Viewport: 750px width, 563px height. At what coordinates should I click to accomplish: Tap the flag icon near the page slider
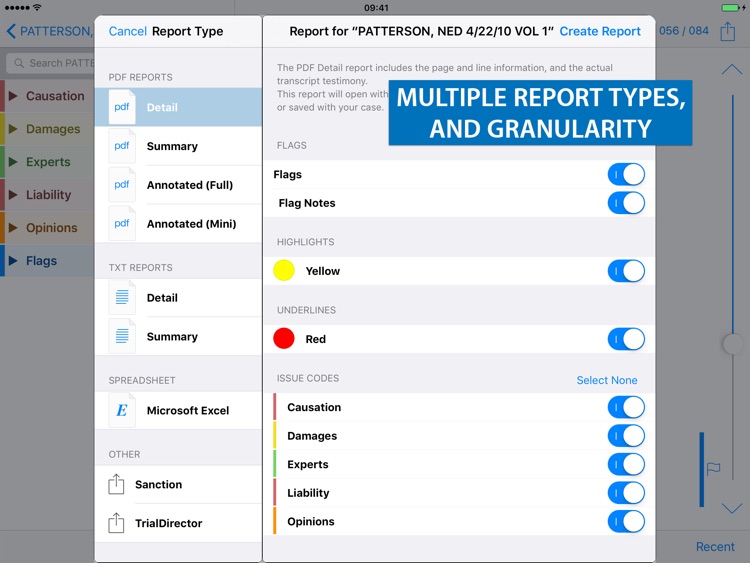pyautogui.click(x=713, y=468)
